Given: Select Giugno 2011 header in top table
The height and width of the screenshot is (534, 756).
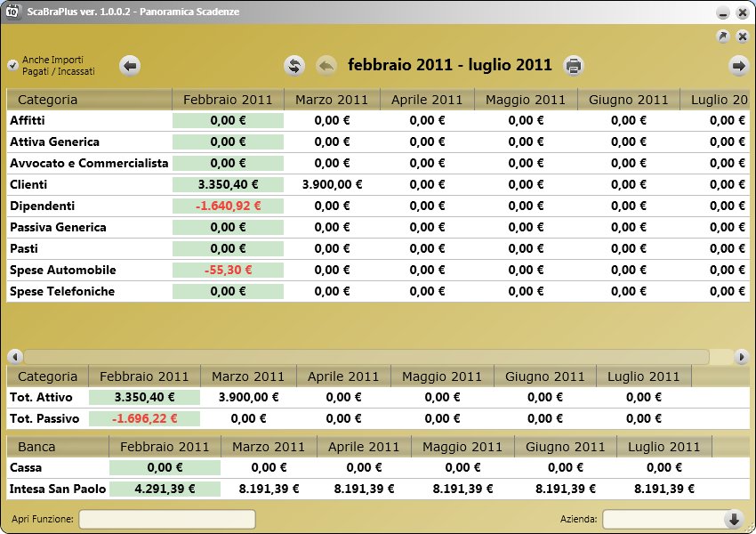Looking at the screenshot, I should pos(628,100).
